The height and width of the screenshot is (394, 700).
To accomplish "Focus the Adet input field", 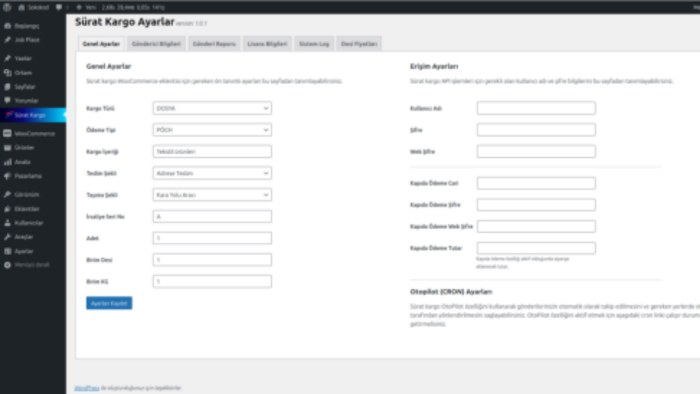I will click(212, 238).
